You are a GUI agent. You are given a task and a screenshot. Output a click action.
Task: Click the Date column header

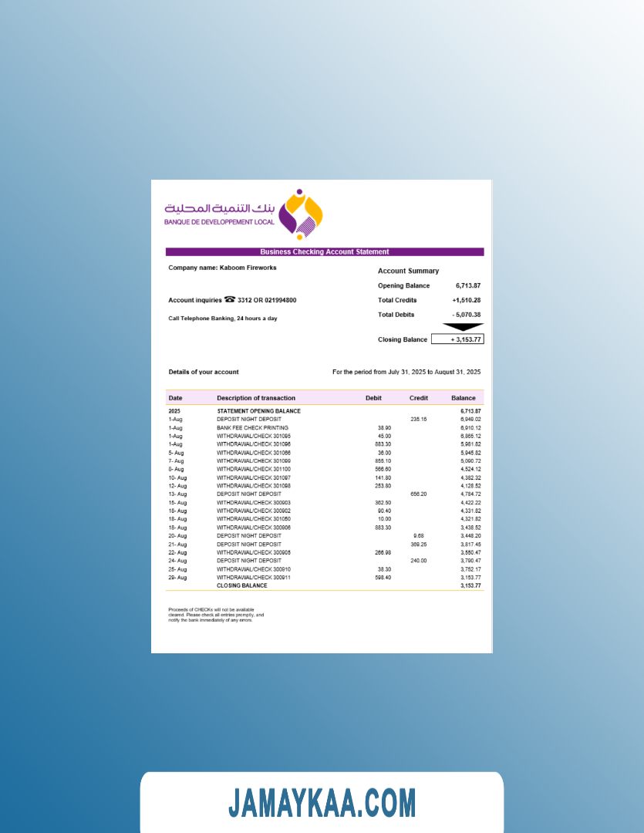tap(175, 398)
